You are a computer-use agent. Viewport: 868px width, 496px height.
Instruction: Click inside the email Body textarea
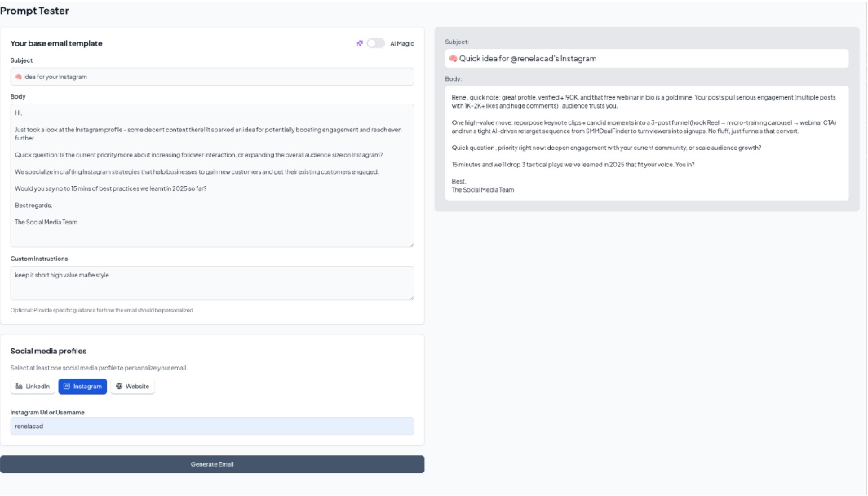click(212, 175)
